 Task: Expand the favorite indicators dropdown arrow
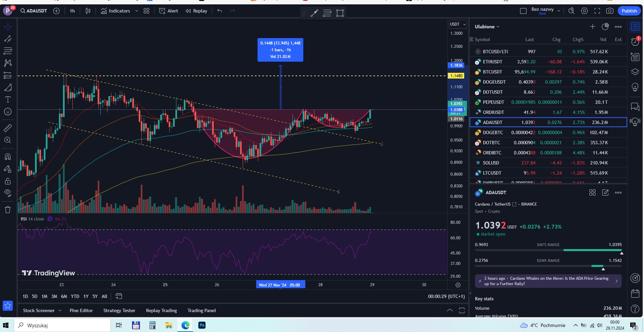point(136,11)
